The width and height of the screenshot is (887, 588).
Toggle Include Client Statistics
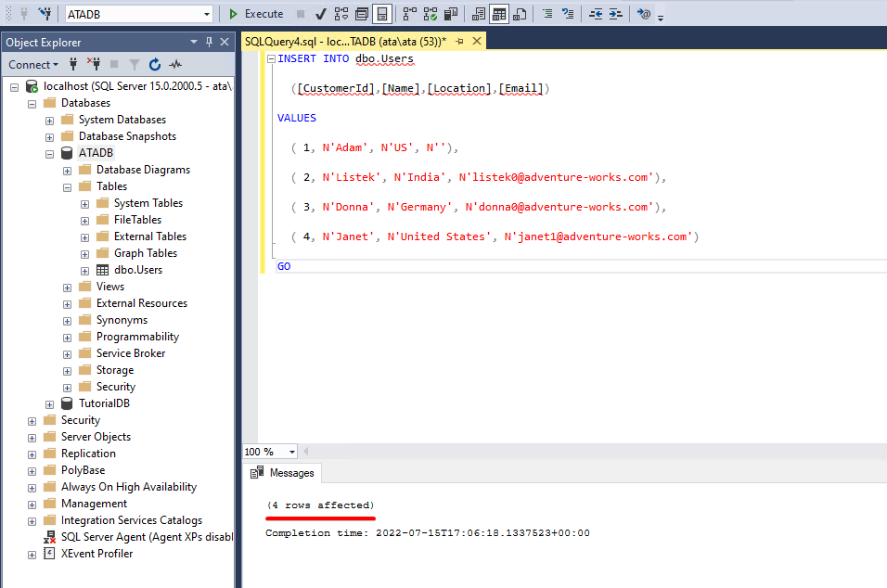coord(451,14)
